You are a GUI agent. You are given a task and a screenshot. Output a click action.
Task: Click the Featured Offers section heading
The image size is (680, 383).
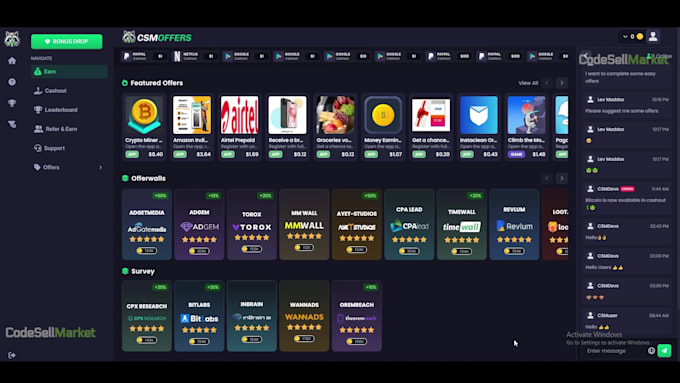tap(157, 83)
